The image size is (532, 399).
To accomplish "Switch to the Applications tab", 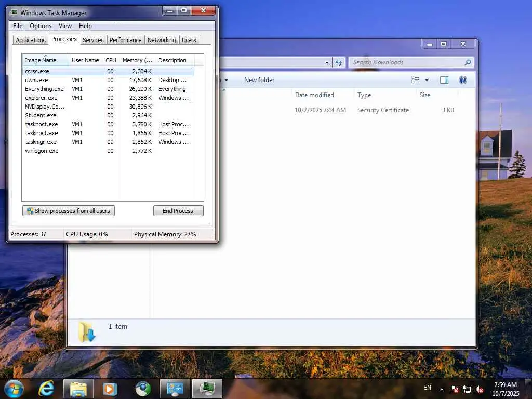I will 31,40.
